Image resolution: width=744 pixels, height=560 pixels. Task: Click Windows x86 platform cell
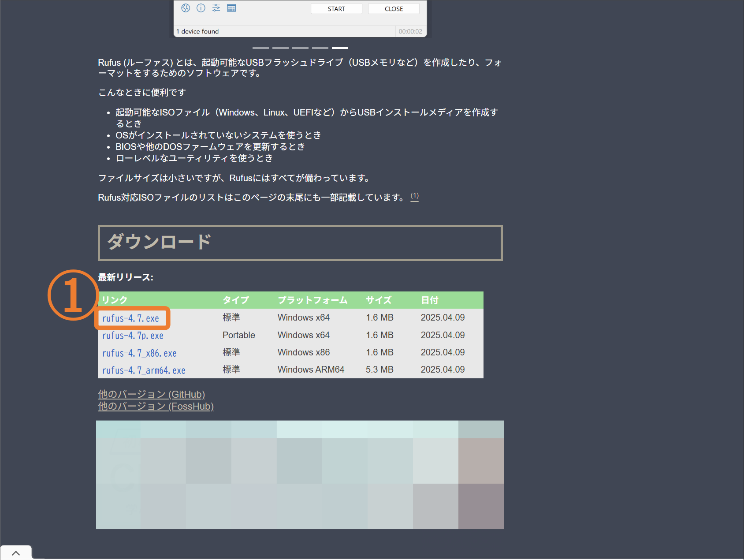(x=304, y=352)
